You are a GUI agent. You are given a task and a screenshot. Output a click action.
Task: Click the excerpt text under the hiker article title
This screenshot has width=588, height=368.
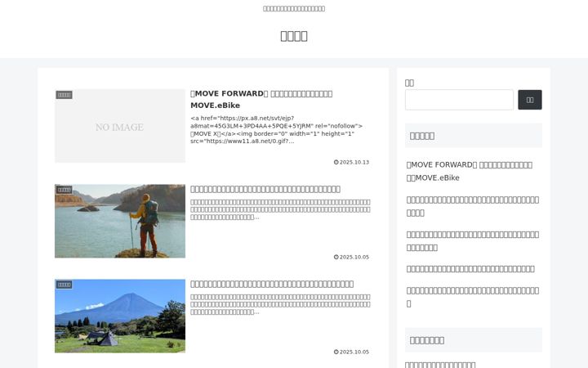point(280,209)
